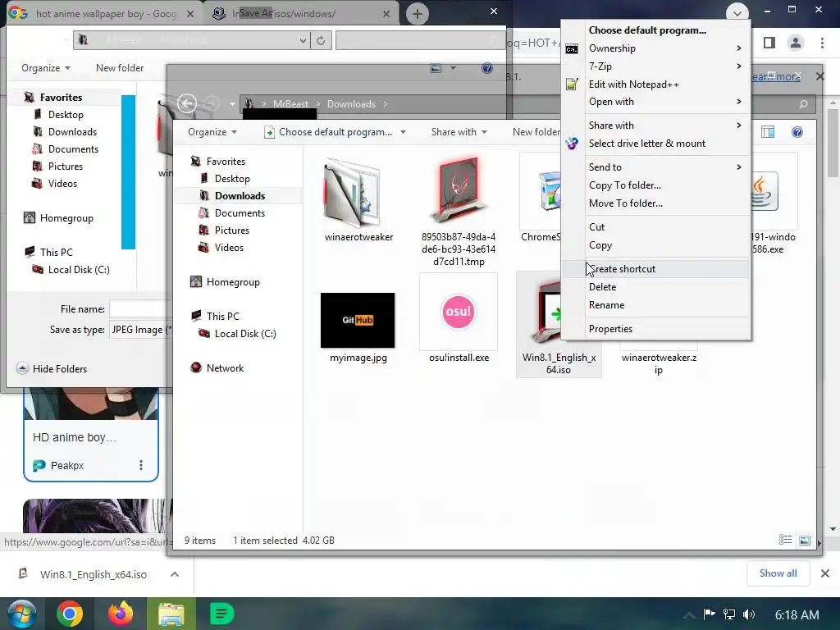
Task: Open the Save as type combo box
Action: [141, 330]
